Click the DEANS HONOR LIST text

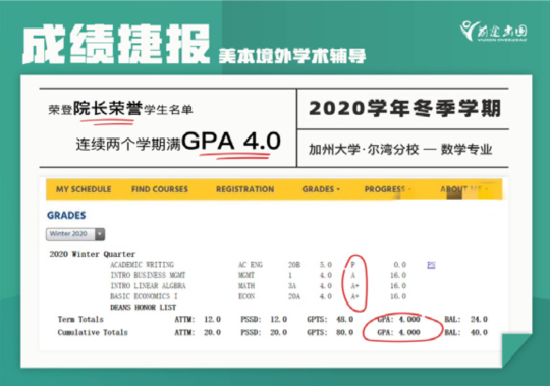pyautogui.click(x=143, y=307)
